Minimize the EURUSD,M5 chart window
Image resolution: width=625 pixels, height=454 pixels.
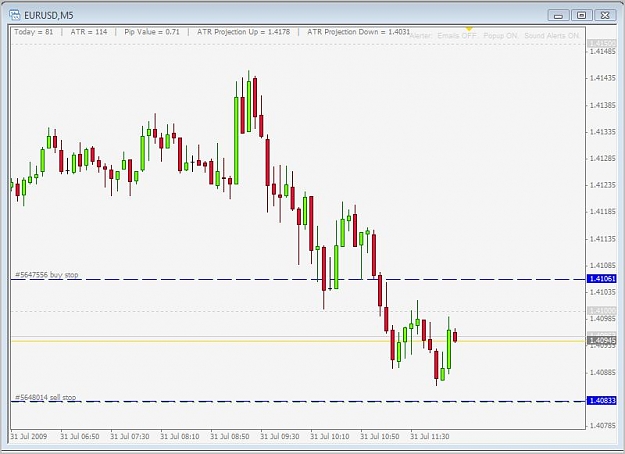click(x=558, y=16)
